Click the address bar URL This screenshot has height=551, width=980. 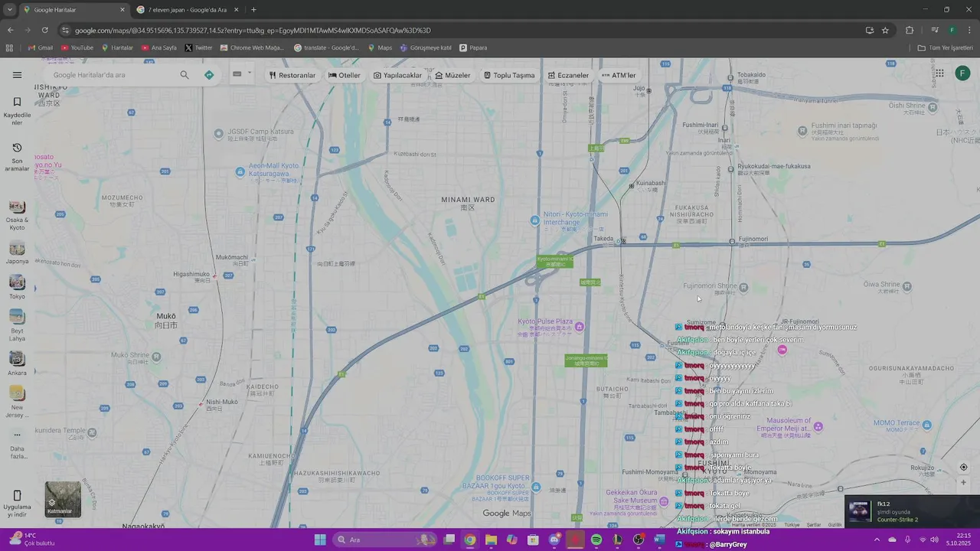253,31
